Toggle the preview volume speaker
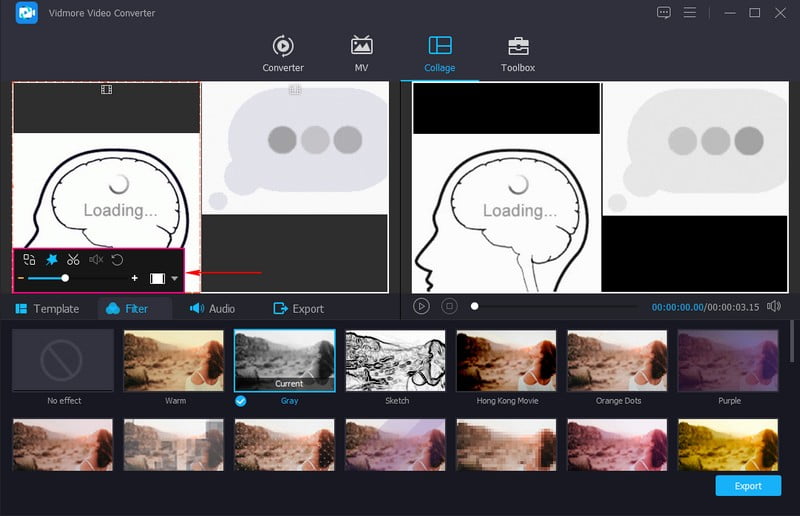The image size is (800, 516). (773, 307)
